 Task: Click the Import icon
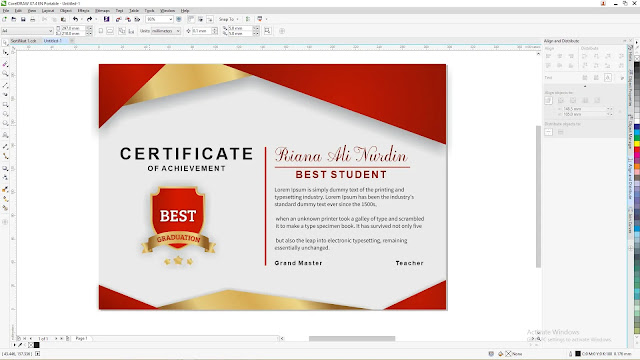coord(118,19)
